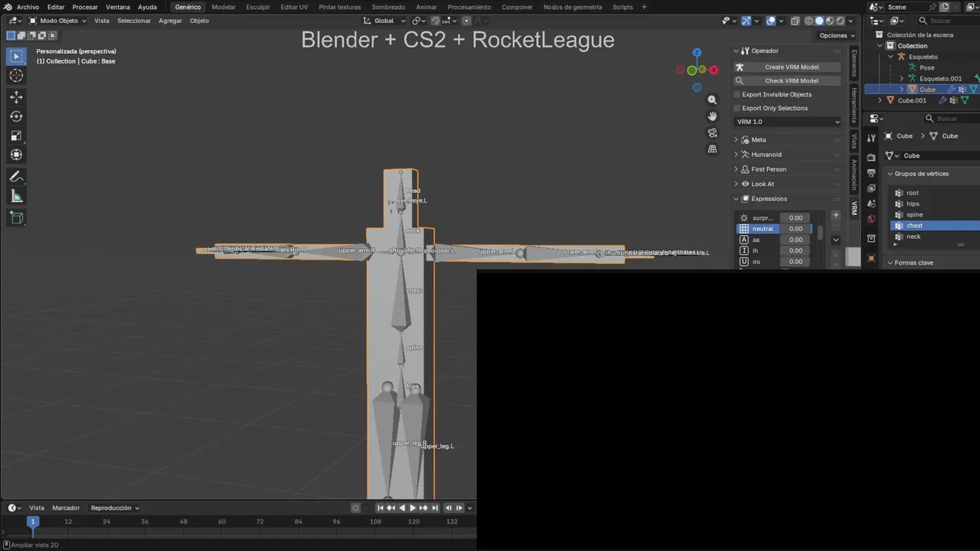Open the Tool properties tab icon
Image resolution: width=980 pixels, height=551 pixels.
click(x=871, y=138)
